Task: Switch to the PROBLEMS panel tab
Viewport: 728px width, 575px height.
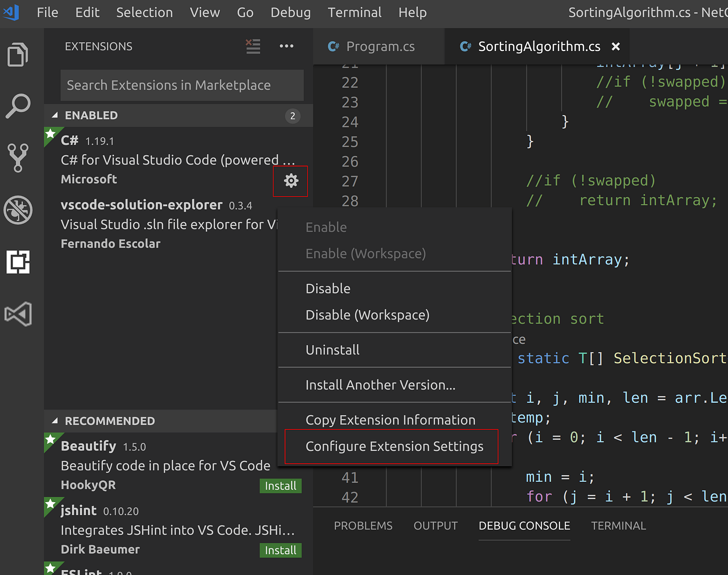Action: (x=363, y=526)
